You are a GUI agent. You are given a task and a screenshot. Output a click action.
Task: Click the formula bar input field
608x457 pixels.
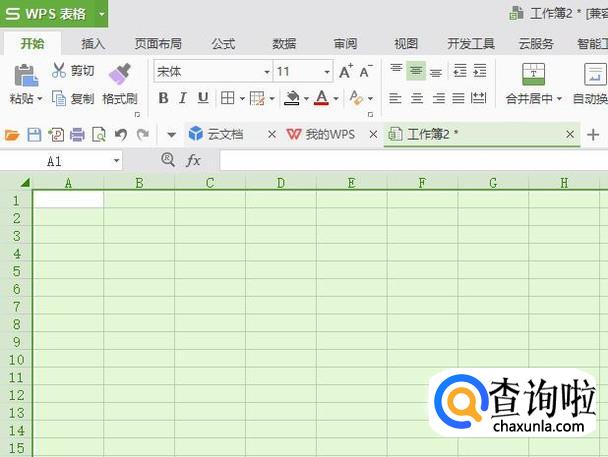(x=414, y=160)
